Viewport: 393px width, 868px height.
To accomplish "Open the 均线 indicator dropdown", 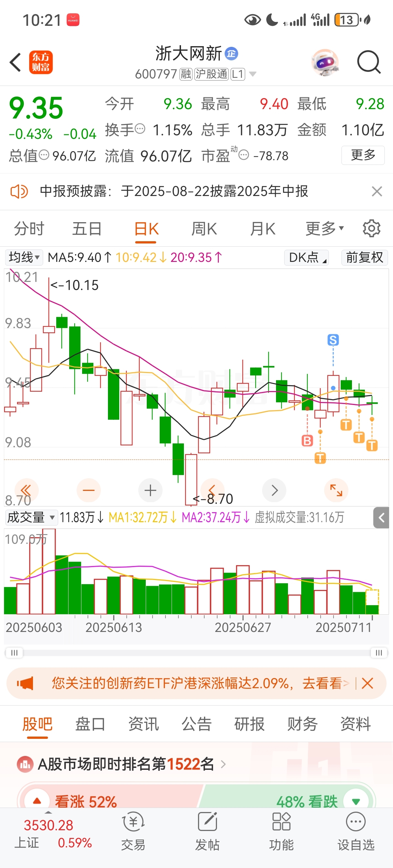I will point(24,257).
